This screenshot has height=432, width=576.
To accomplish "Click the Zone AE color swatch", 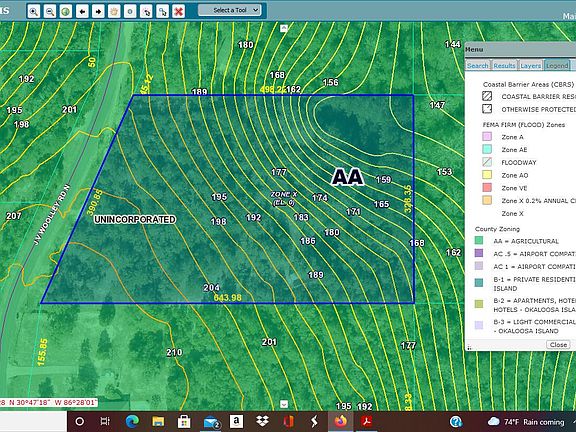I will click(487, 149).
